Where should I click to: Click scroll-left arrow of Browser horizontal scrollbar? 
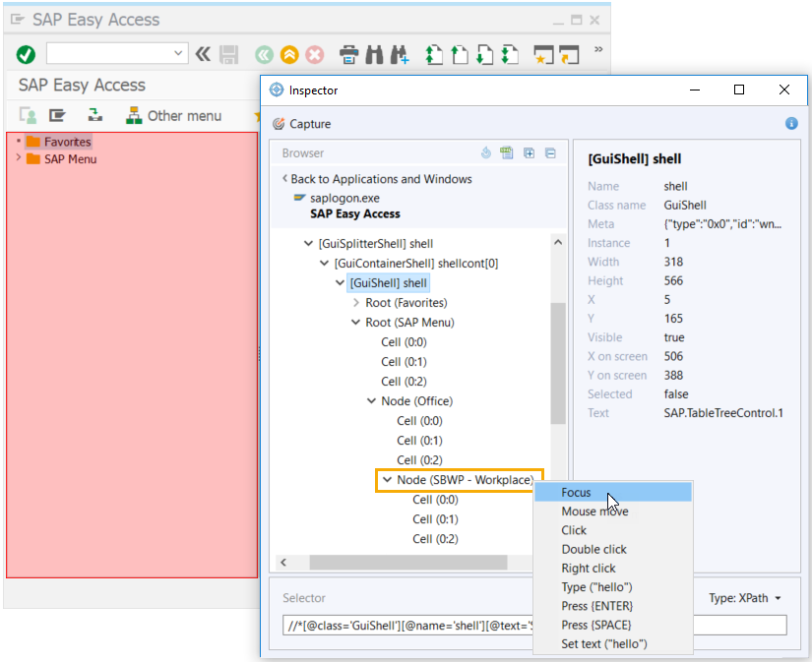click(x=283, y=562)
